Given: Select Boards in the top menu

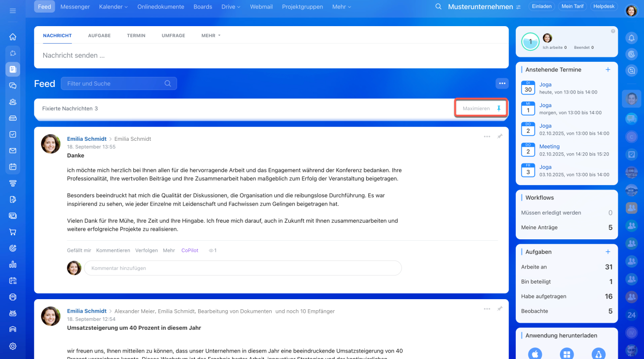Looking at the screenshot, I should pyautogui.click(x=202, y=7).
